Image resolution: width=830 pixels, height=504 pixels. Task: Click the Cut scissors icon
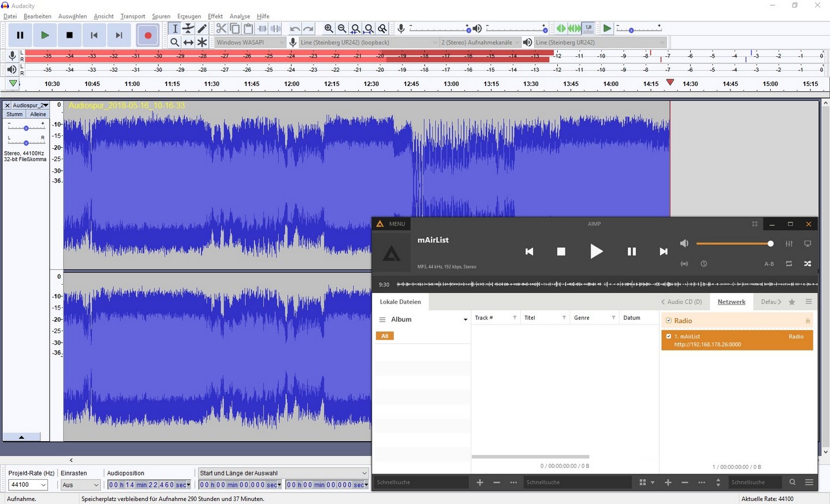[221, 28]
